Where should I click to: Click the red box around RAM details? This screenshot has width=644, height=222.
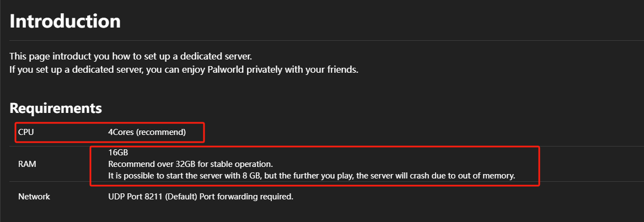[314, 165]
